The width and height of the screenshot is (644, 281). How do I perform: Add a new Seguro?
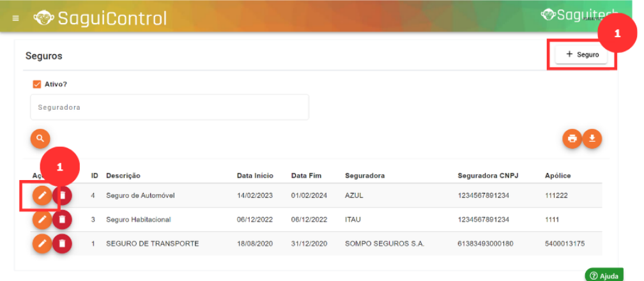point(581,55)
